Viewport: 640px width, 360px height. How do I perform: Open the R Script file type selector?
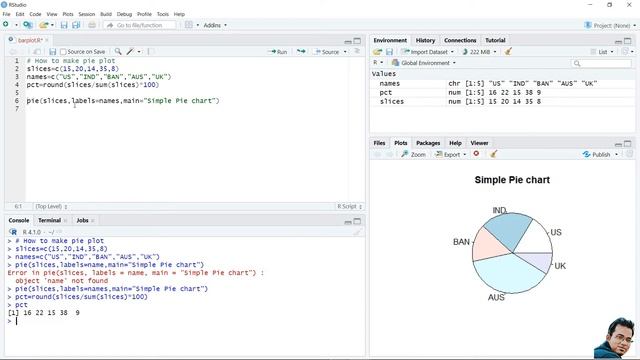349,207
